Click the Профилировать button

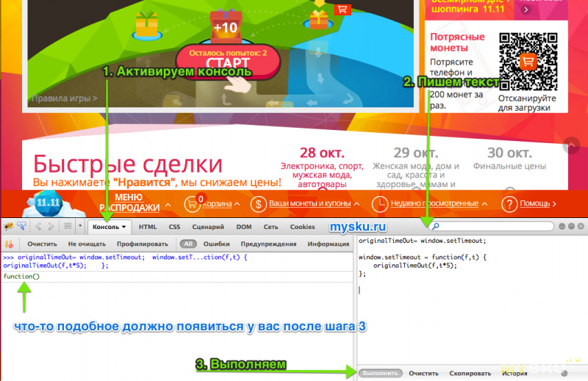point(142,244)
